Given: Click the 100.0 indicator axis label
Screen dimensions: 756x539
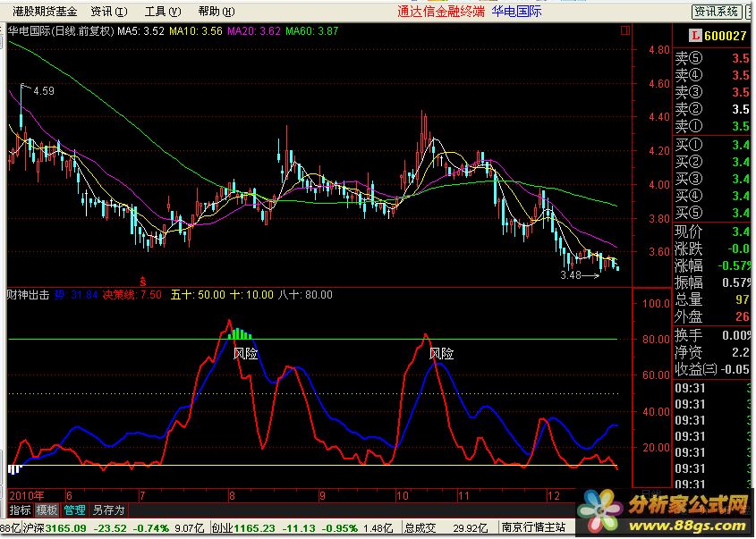Looking at the screenshot, I should tap(656, 303).
